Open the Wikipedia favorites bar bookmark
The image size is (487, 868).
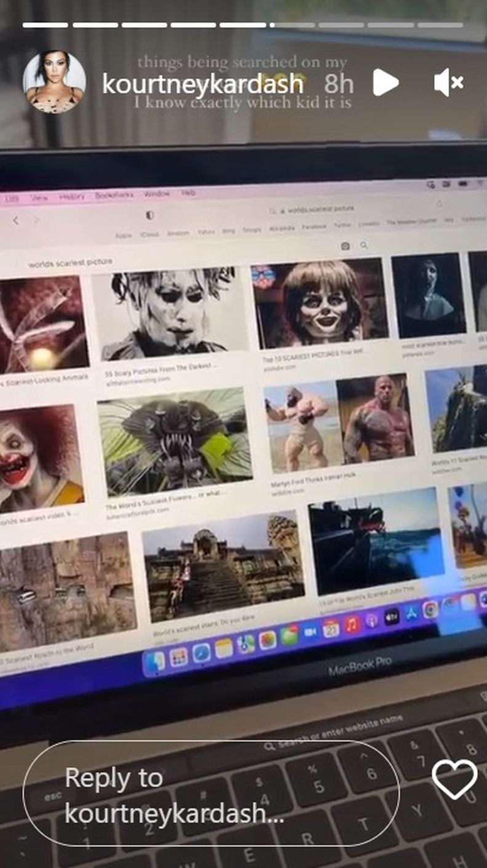coord(282,228)
